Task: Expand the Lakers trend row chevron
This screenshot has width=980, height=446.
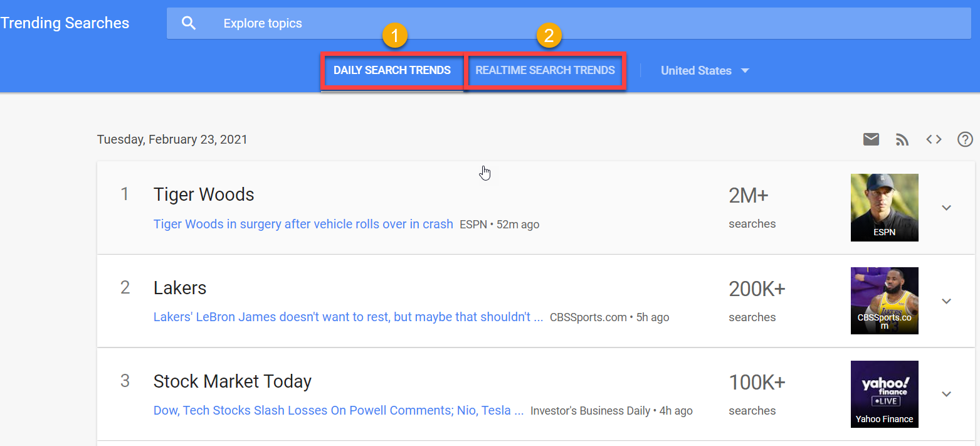Action: (x=947, y=301)
